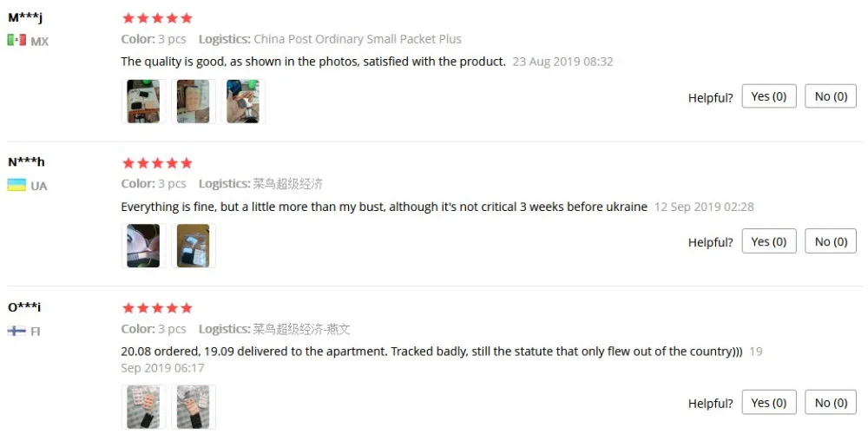The height and width of the screenshot is (441, 868).
Task: Vote No (0) on O***i's Finland review
Action: [x=831, y=402]
